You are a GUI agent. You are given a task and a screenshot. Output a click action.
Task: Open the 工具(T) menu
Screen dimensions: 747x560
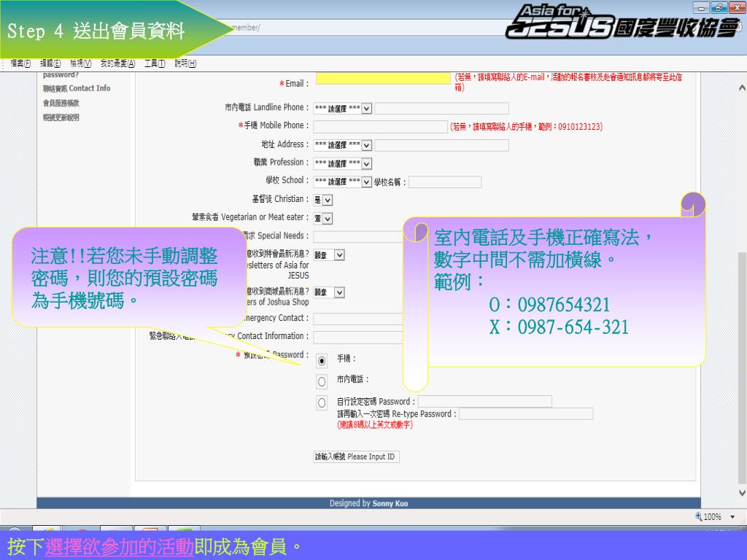(x=155, y=64)
